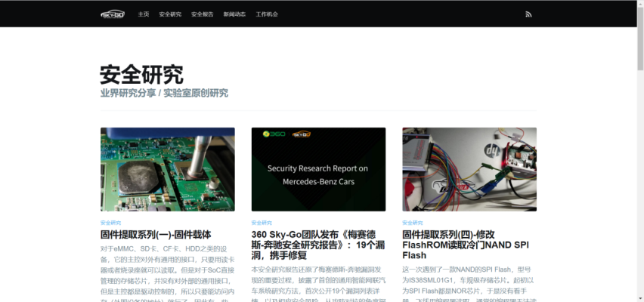Image resolution: width=644 pixels, height=302 pixels.
Task: Click subtitle 业界研究分享 / 实验室原创研究
Action: [164, 93]
